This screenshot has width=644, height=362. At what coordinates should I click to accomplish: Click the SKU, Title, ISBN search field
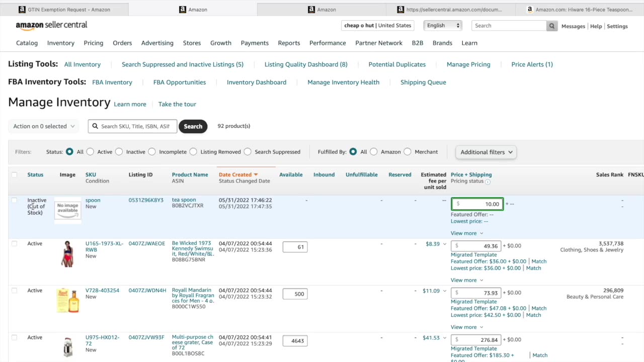tap(133, 126)
